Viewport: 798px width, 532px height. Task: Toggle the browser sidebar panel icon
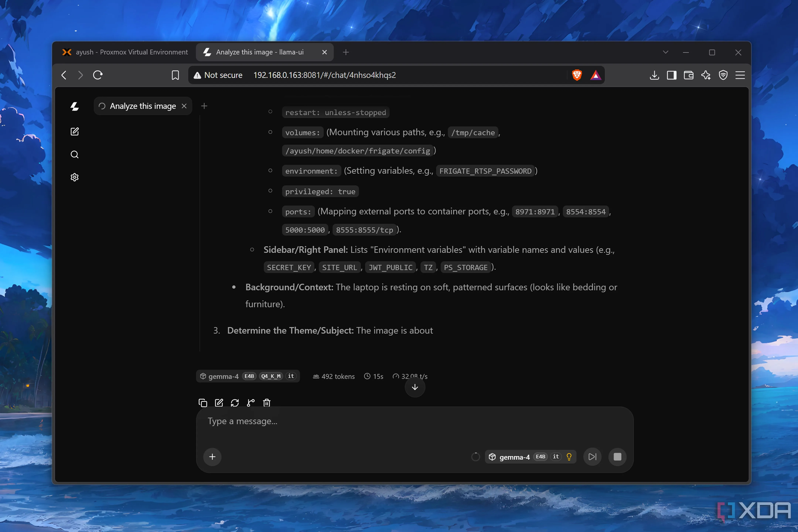coord(671,75)
